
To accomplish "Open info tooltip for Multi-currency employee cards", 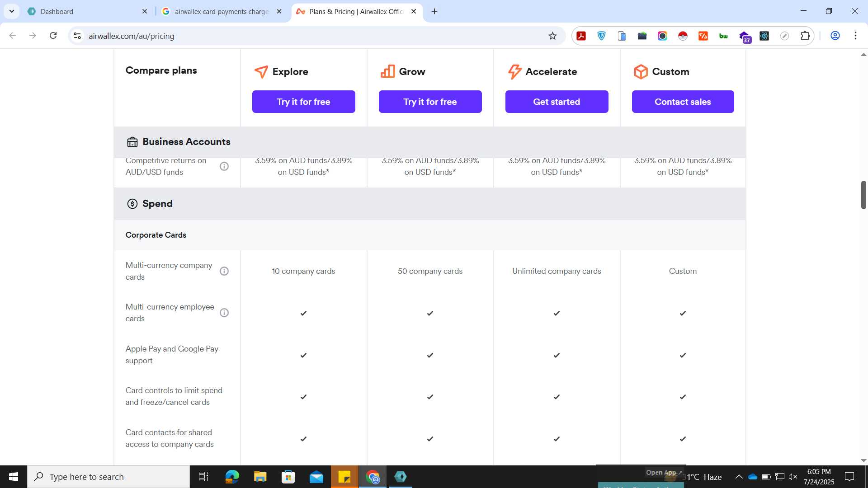I will [224, 313].
